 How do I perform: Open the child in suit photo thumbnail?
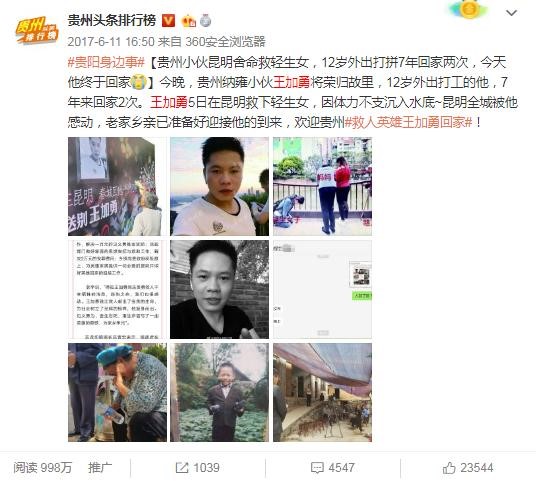point(219,392)
